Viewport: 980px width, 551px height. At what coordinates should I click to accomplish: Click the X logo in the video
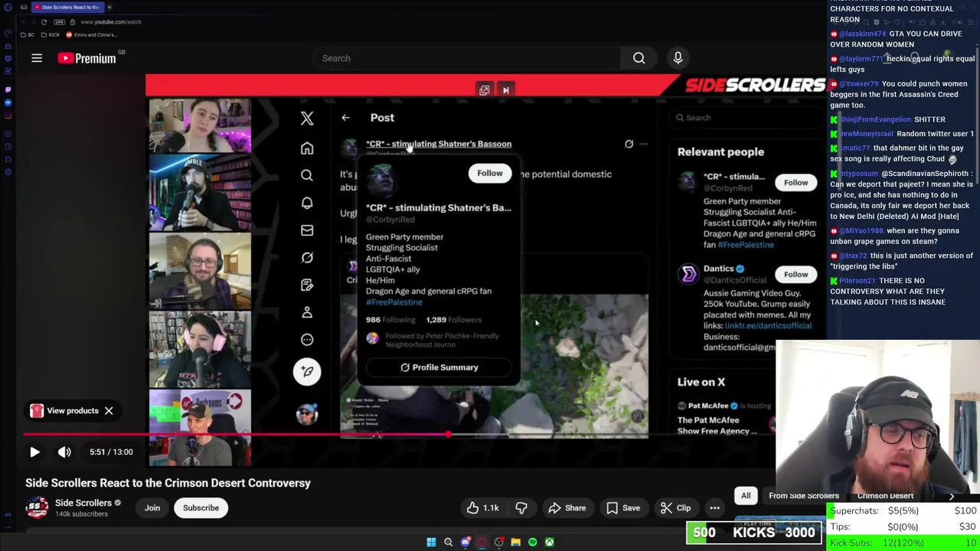tap(307, 119)
